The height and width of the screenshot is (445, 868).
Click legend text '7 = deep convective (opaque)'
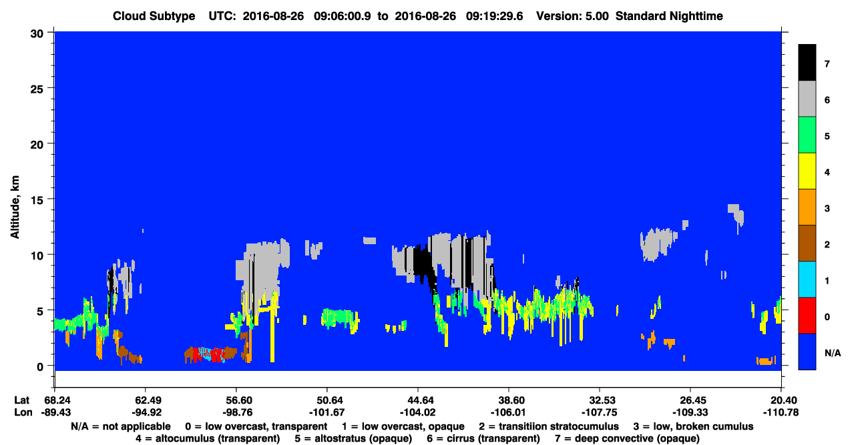coord(627,438)
